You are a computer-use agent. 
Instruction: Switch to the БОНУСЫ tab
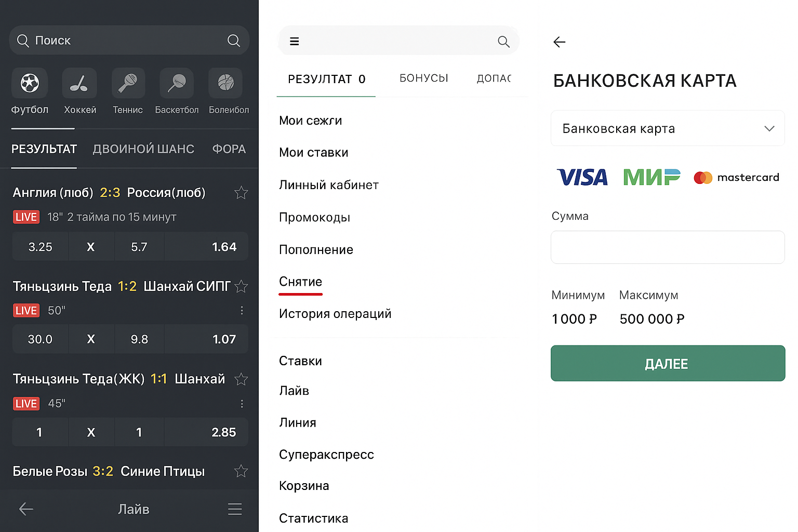pos(423,78)
